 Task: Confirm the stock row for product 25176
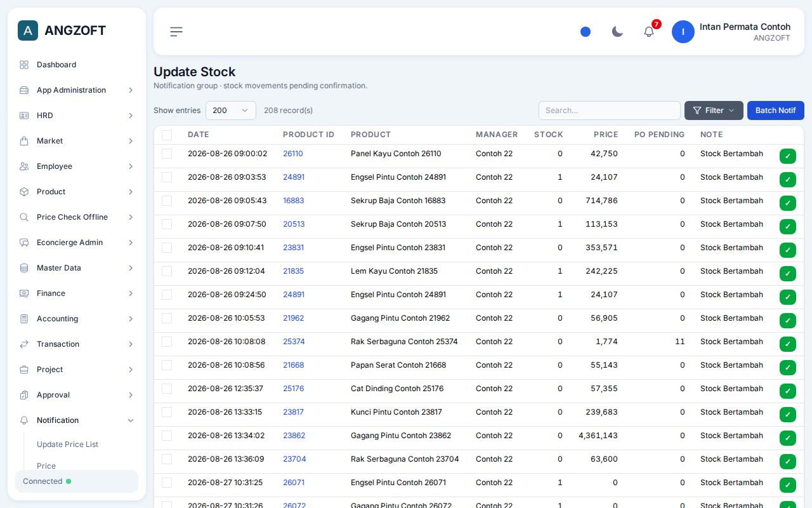tap(788, 391)
